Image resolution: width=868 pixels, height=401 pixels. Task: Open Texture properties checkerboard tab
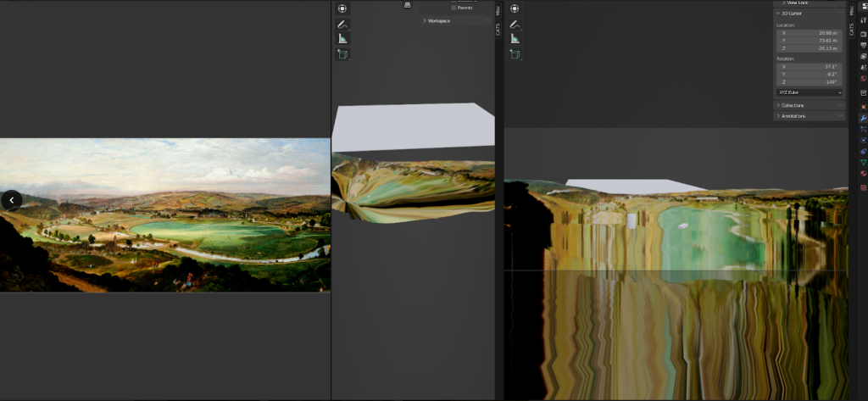tap(863, 187)
